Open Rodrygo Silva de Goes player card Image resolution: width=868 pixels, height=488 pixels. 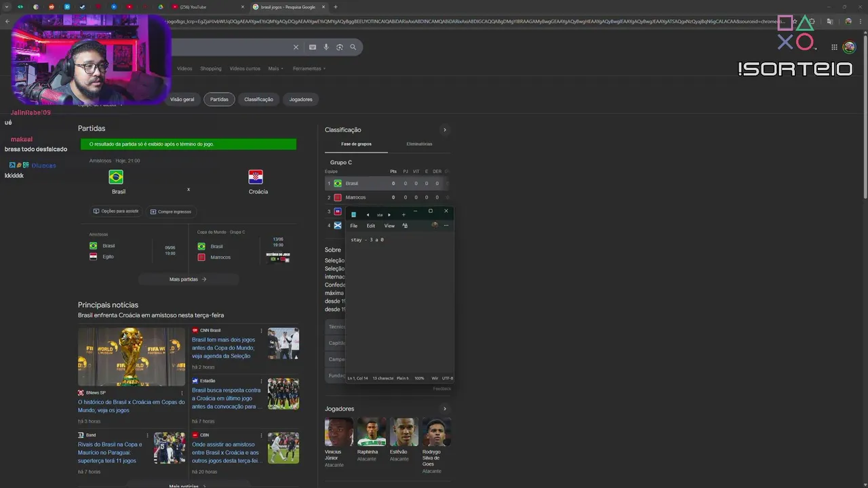coord(436,445)
